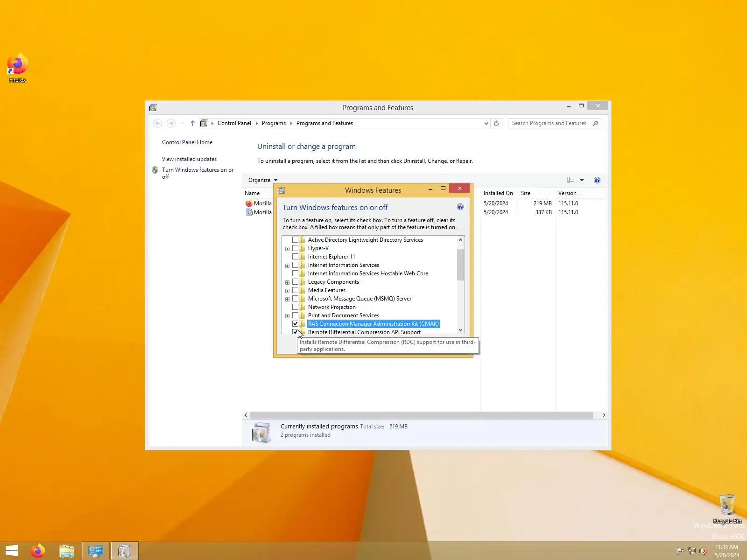Go up one level with the up arrow

pyautogui.click(x=192, y=123)
